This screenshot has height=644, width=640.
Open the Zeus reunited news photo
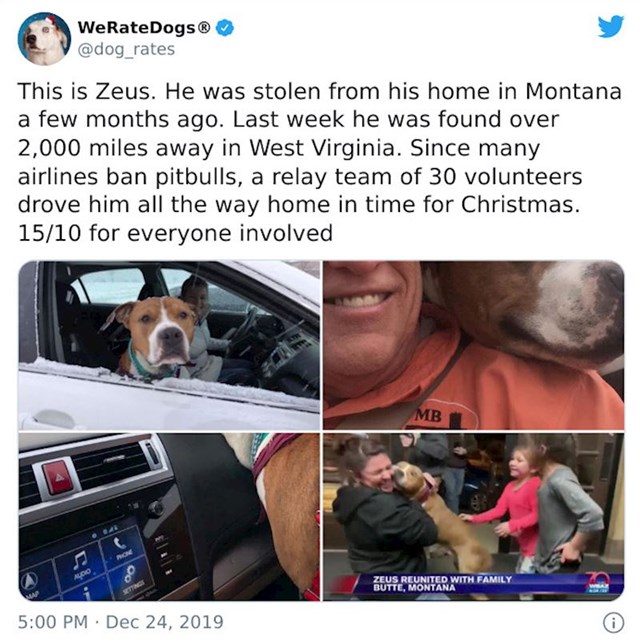(473, 517)
